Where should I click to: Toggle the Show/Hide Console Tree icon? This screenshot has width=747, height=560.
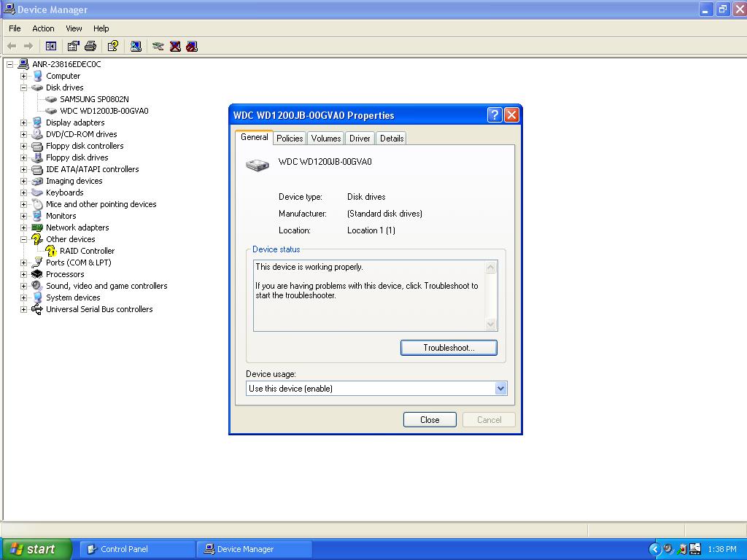click(x=50, y=46)
